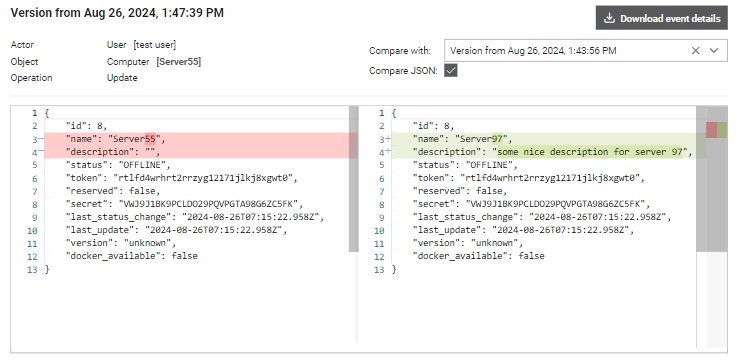
Task: Clear the Compare with selection using the X icon
Action: tap(696, 51)
